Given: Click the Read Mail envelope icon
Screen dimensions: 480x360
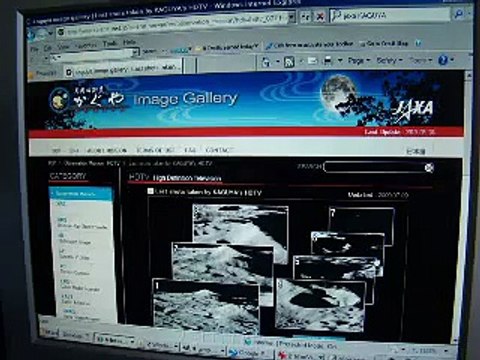Looking at the screenshot, I should click(312, 61).
